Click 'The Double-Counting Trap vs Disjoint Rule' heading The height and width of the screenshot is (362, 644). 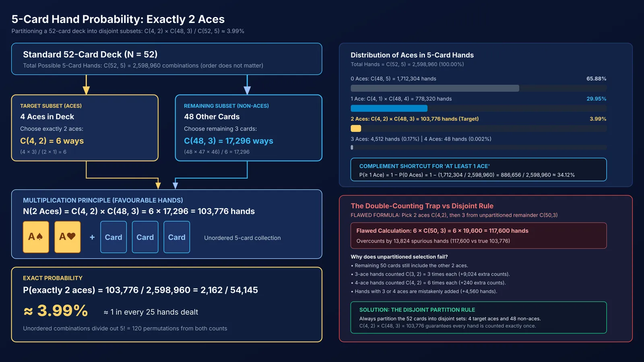pos(422,206)
